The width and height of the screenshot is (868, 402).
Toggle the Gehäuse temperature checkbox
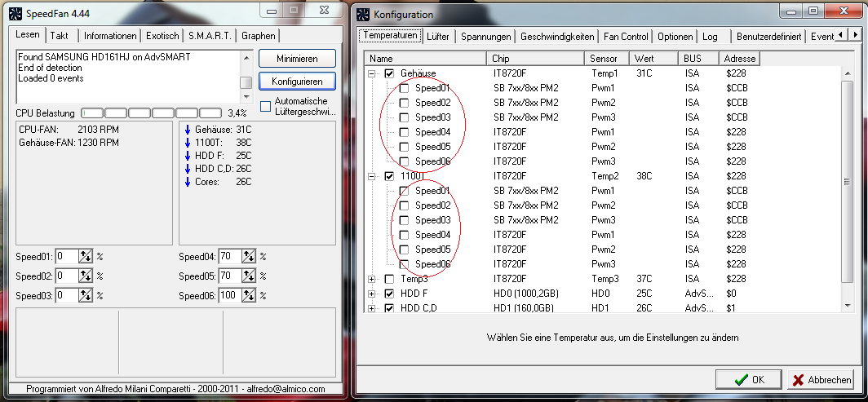point(389,73)
